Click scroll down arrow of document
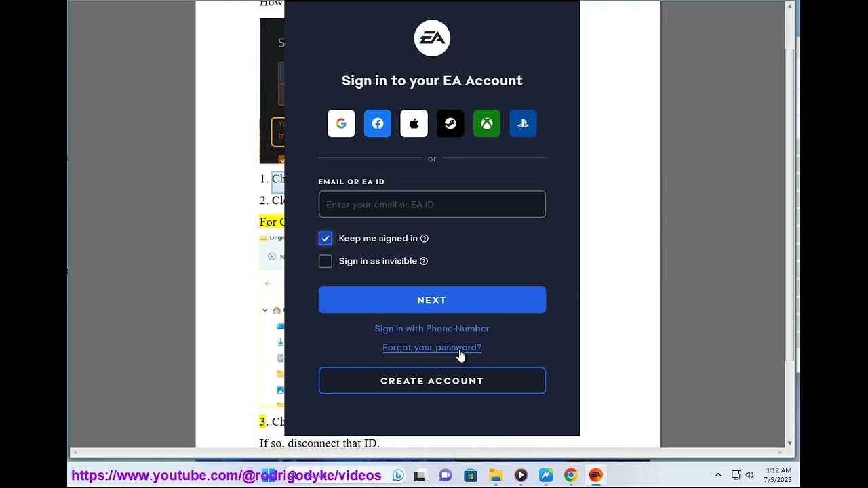The width and height of the screenshot is (868, 488). 789,443
